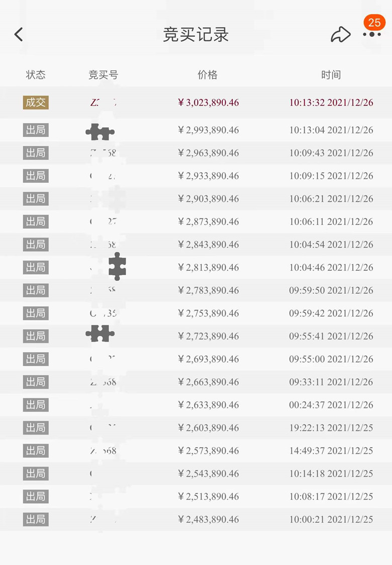Open the three-dot more menu
Screen dimensions: 392x565
pyautogui.click(x=372, y=35)
